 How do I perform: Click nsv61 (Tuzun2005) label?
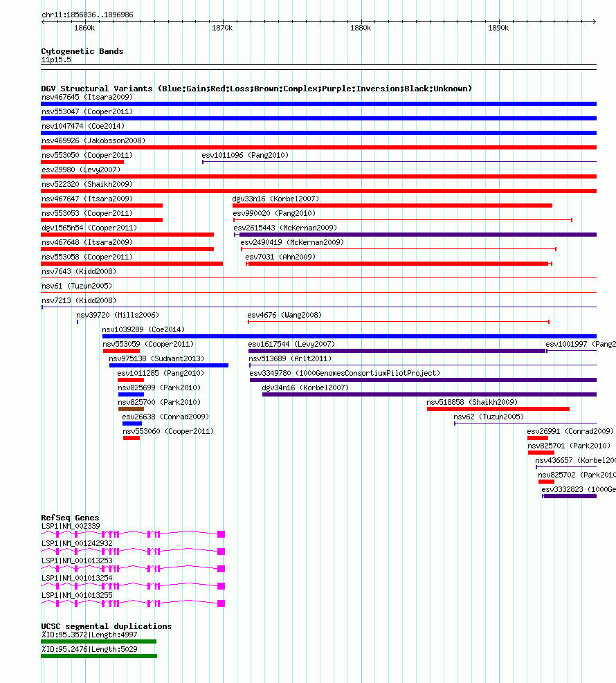point(77,286)
